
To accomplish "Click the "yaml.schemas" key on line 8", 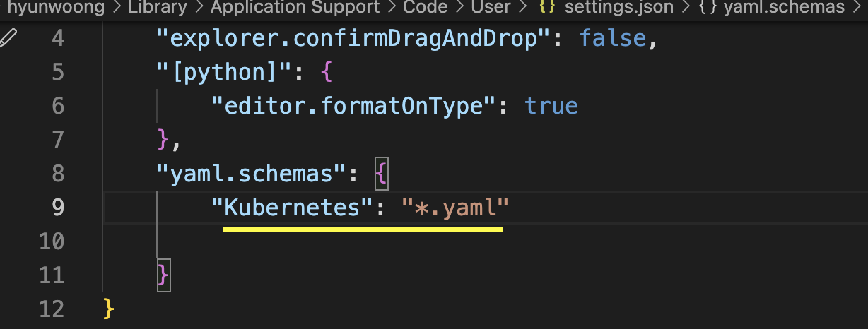I will (251, 174).
